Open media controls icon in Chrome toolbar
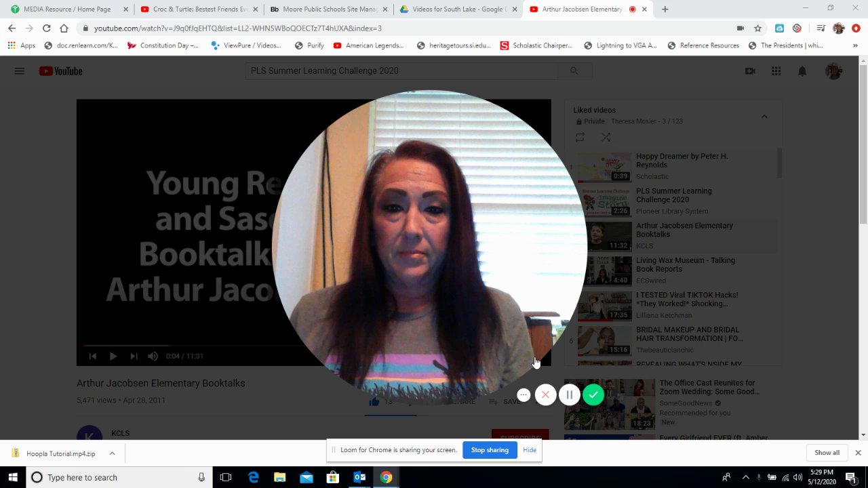Image resolution: width=868 pixels, height=488 pixels. pos(821,28)
